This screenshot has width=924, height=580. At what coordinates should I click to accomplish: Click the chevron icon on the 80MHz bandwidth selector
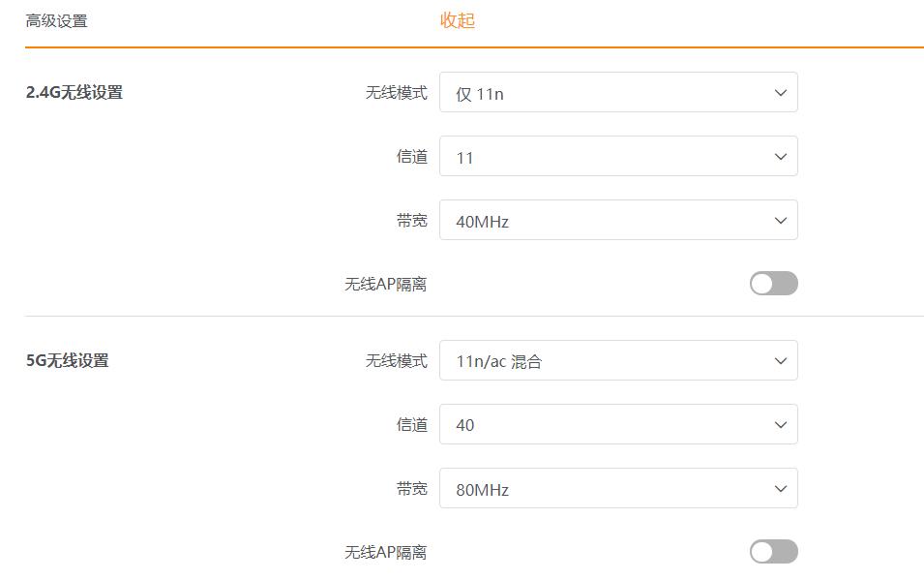(x=781, y=488)
